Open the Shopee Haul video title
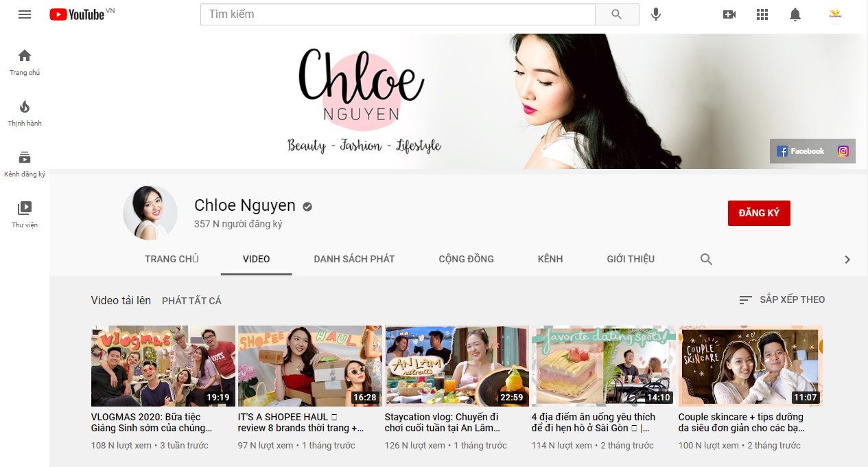868x467 pixels. coord(301,422)
